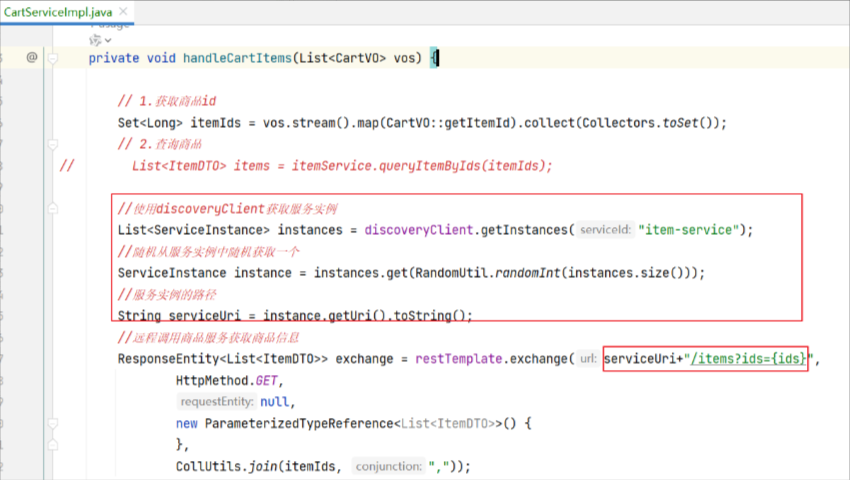Click the 'new' keyword
This screenshot has width=850, height=480.
[x=186, y=424]
